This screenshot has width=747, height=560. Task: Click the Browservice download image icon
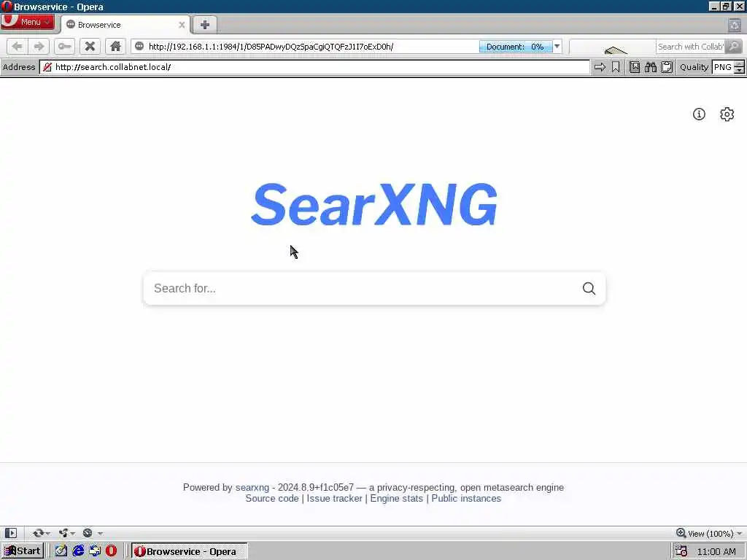pos(635,67)
